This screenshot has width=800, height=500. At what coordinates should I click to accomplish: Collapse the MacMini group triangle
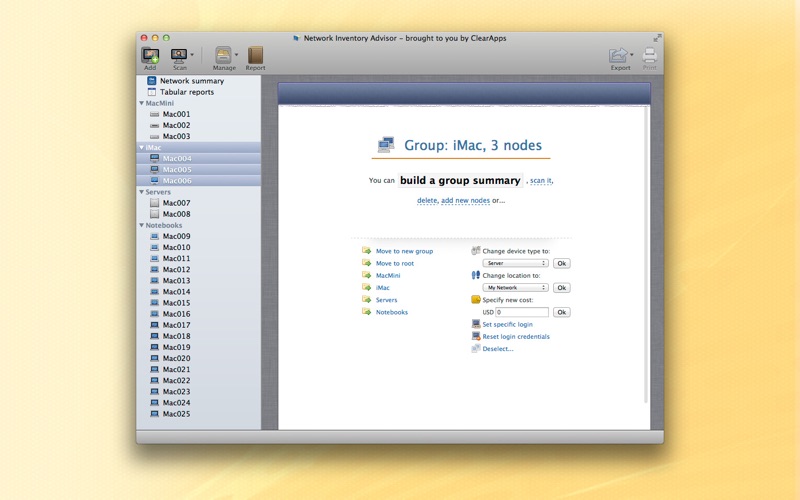coord(141,103)
